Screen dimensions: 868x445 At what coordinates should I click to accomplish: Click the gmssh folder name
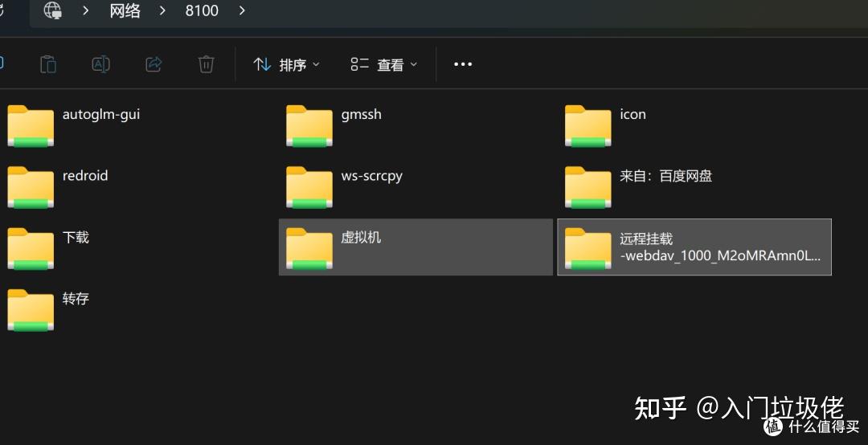(x=361, y=115)
